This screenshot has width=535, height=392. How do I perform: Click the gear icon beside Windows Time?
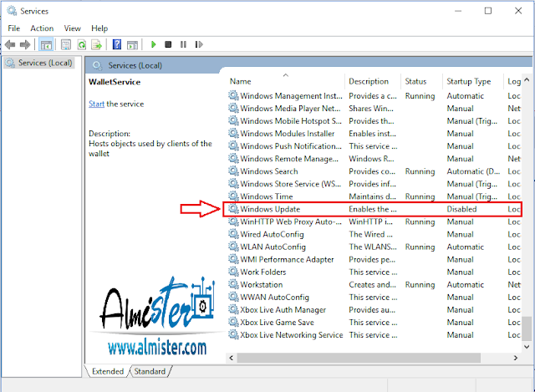coord(233,196)
